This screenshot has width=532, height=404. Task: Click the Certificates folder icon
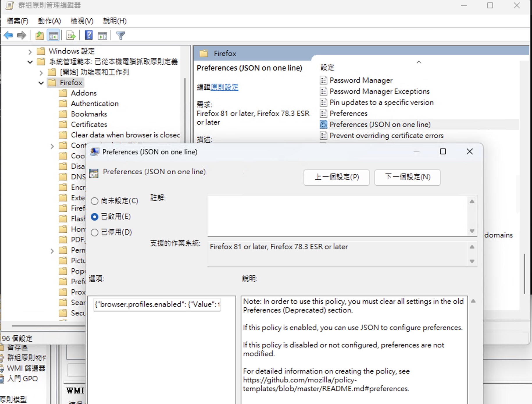coord(63,125)
